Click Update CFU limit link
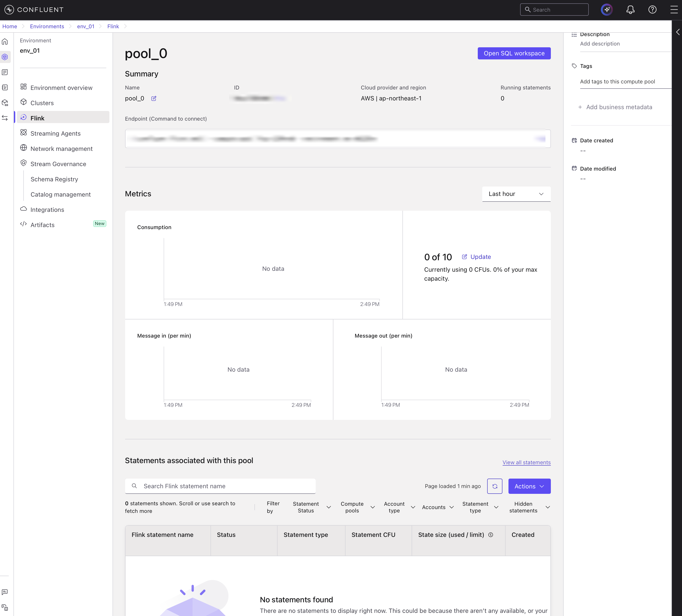Screen dimensions: 682x616 click(x=476, y=257)
